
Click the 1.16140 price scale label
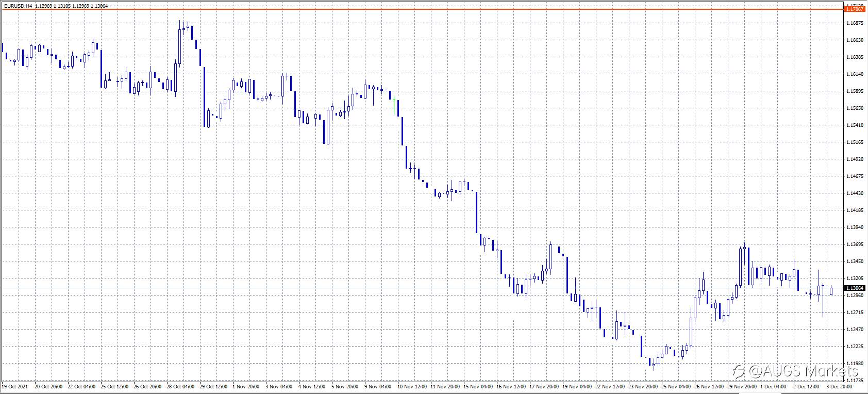click(x=854, y=74)
